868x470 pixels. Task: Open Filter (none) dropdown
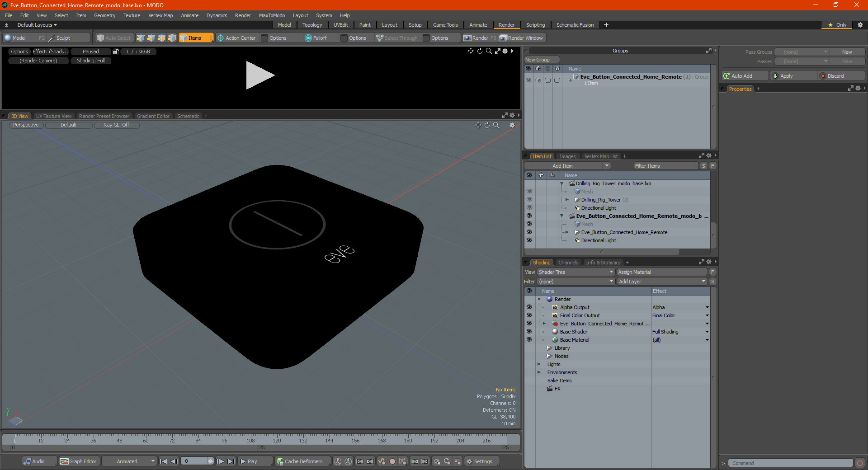click(576, 282)
